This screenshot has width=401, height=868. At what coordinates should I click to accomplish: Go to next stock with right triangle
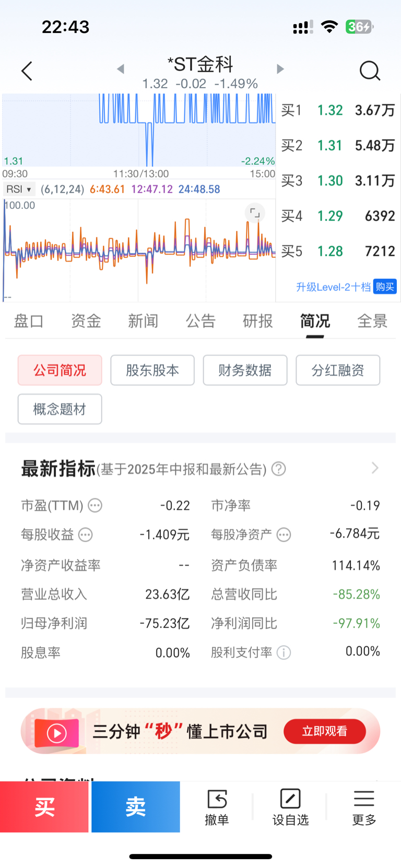[x=280, y=69]
